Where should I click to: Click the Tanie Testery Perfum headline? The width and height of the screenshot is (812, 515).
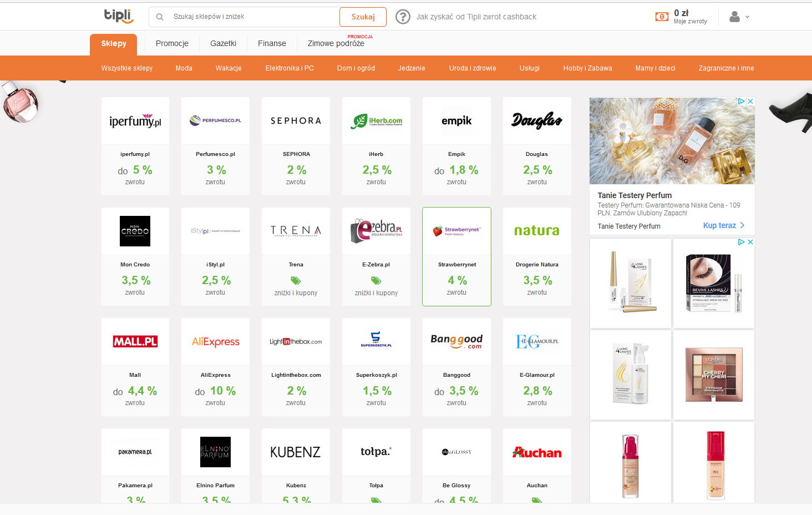(x=635, y=195)
